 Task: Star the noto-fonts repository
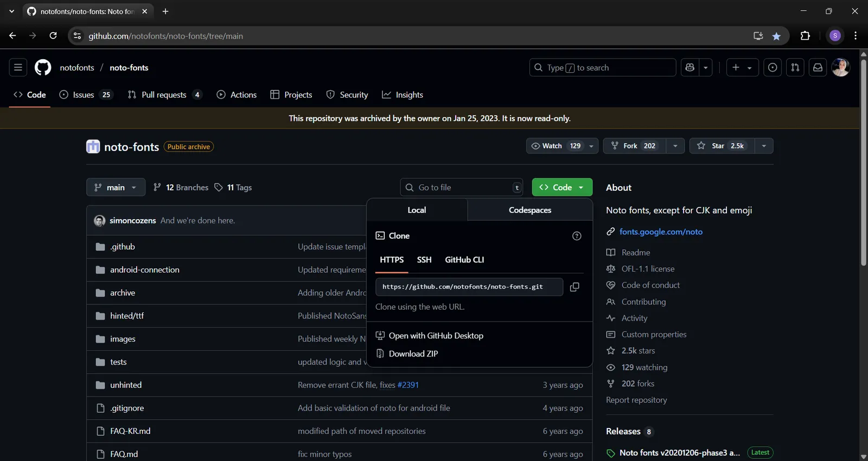click(x=722, y=146)
